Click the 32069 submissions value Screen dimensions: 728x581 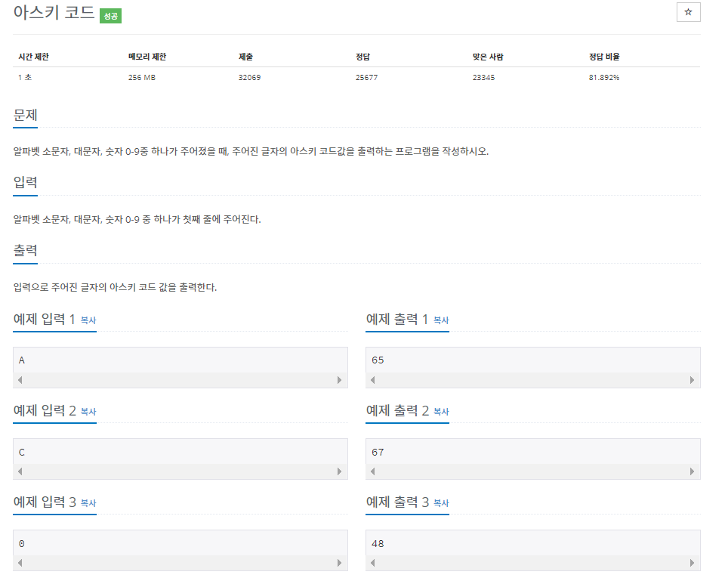(249, 78)
